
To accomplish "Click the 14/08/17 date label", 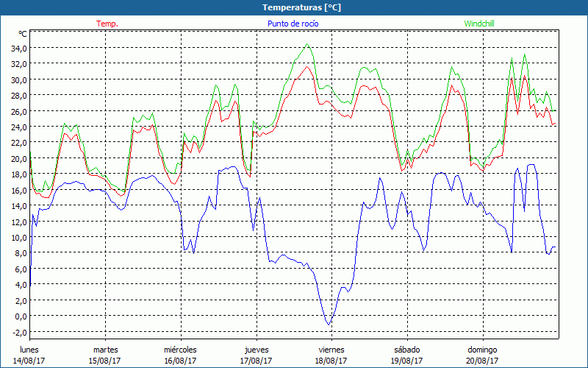I will coord(29,361).
